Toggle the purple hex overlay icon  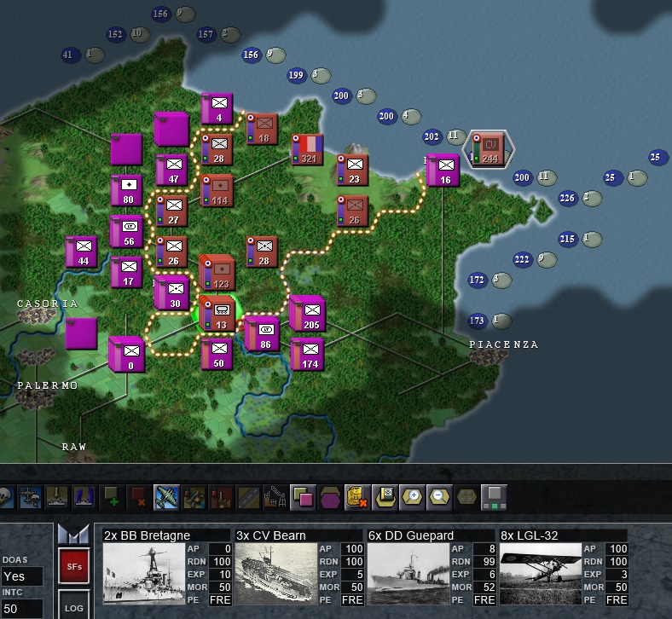(330, 497)
